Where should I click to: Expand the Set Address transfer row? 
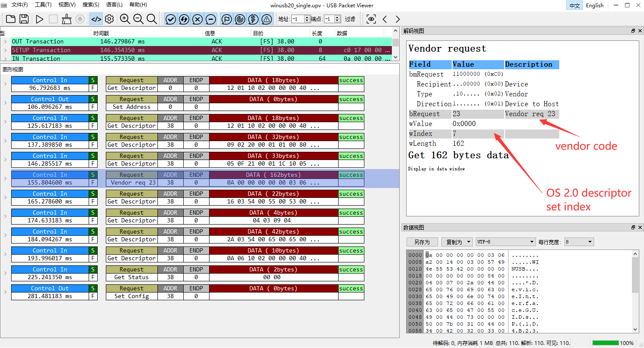coord(5,103)
